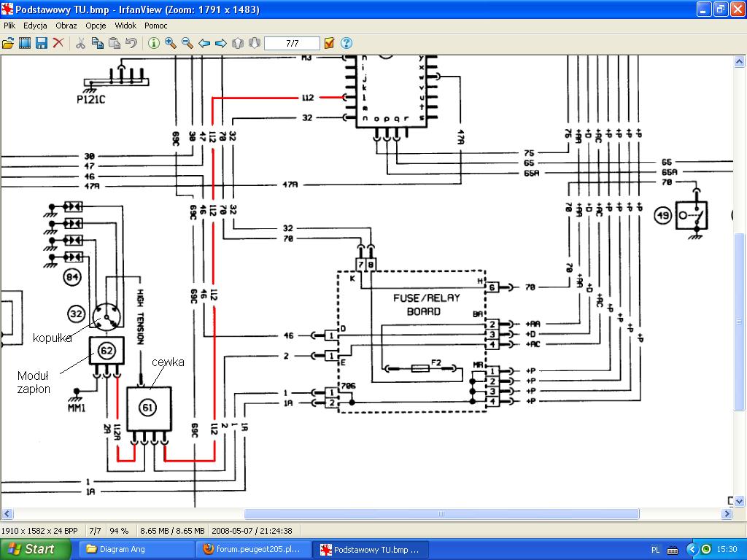
Task: Click the Cut scissors icon
Action: pos(80,43)
